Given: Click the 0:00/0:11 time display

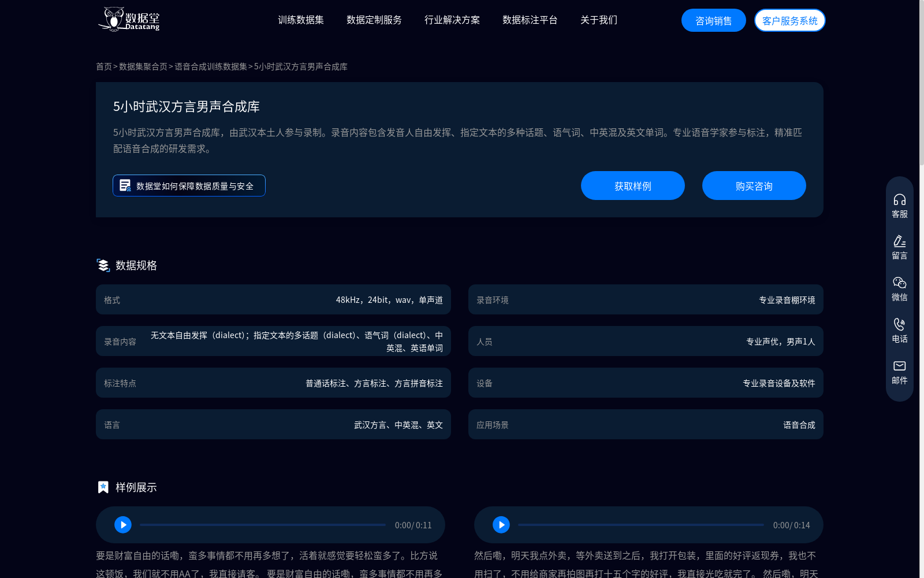Looking at the screenshot, I should (413, 525).
